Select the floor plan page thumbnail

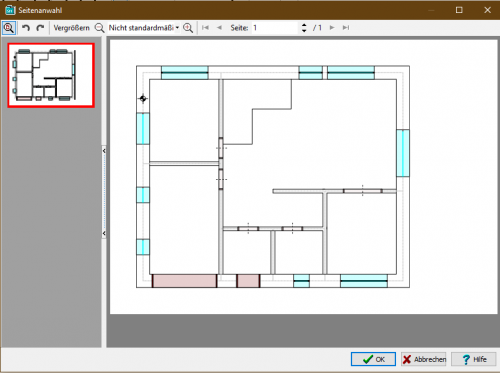coord(51,75)
